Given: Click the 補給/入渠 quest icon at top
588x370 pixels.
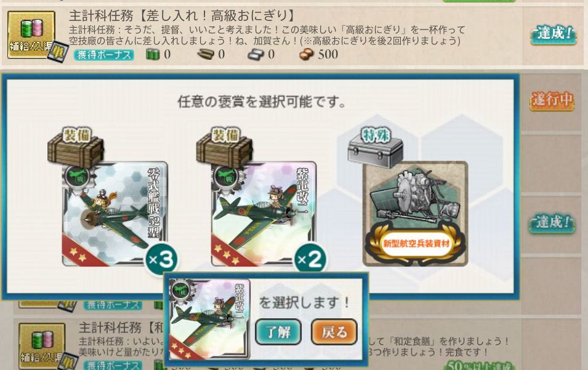Looking at the screenshot, I should (31, 34).
